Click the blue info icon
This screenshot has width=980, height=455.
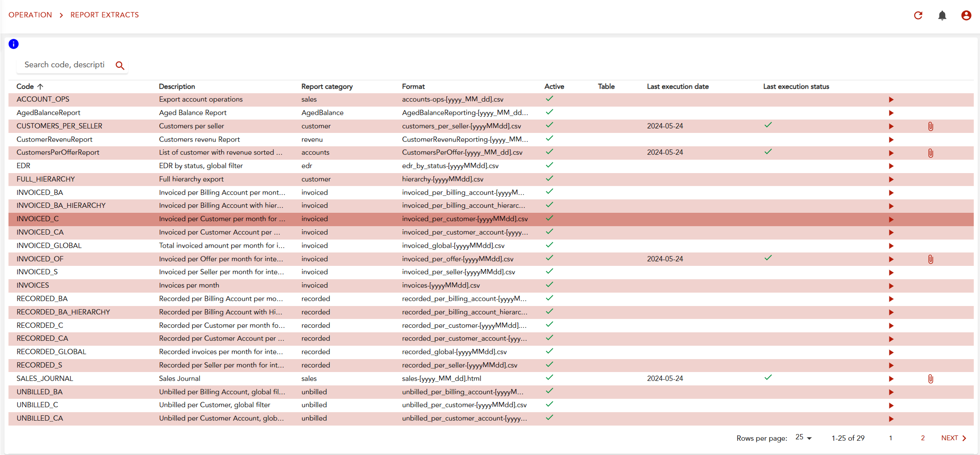(14, 44)
